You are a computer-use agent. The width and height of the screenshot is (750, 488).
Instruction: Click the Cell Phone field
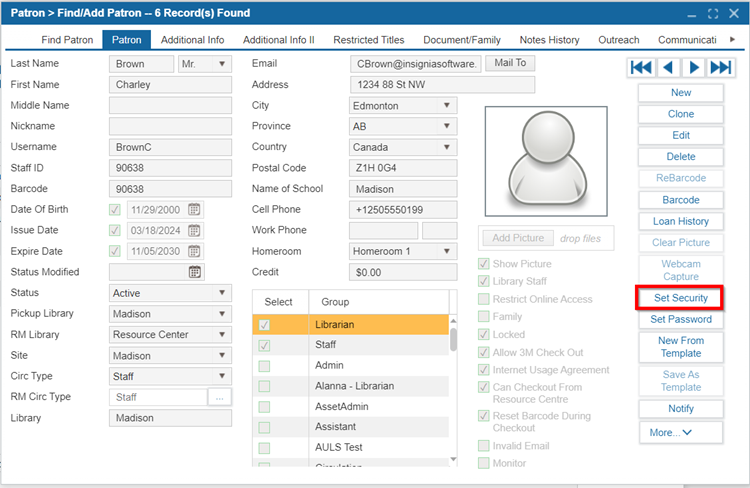(x=403, y=210)
